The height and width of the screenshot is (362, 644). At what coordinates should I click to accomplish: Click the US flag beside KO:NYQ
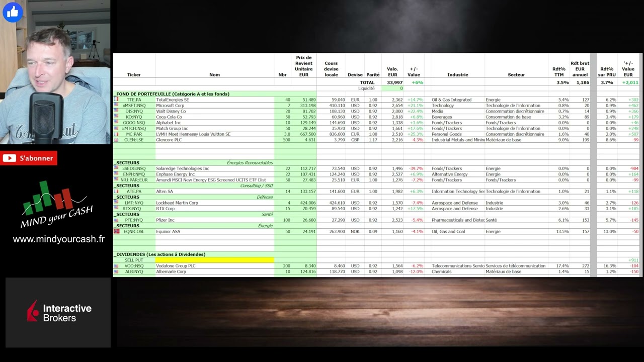[x=116, y=117]
